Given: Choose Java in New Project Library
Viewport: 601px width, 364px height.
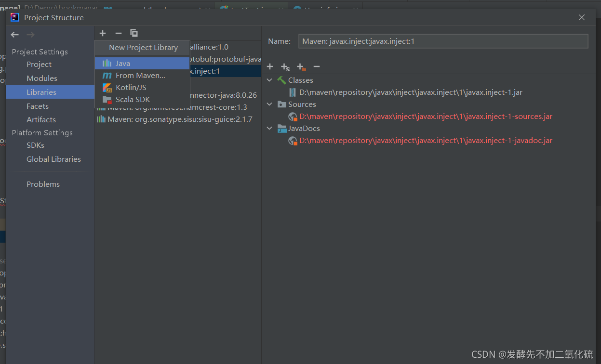Looking at the screenshot, I should (x=142, y=63).
